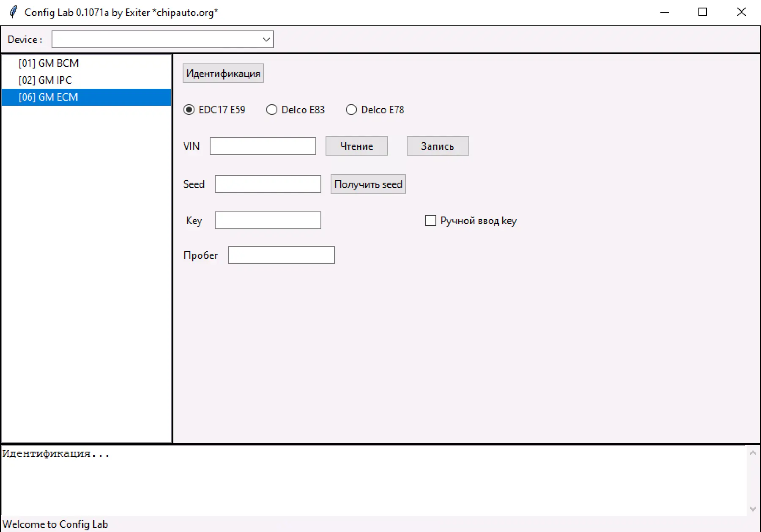Click the Config Lab feather app icon
The height and width of the screenshot is (532, 761).
click(14, 12)
